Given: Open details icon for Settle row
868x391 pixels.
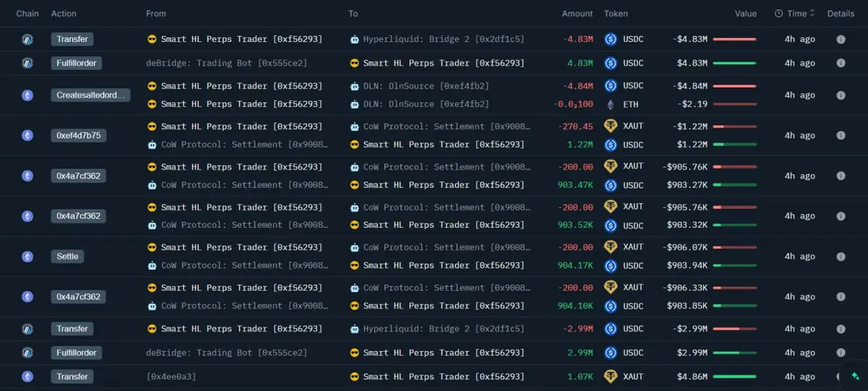Looking at the screenshot, I should pyautogui.click(x=841, y=256).
